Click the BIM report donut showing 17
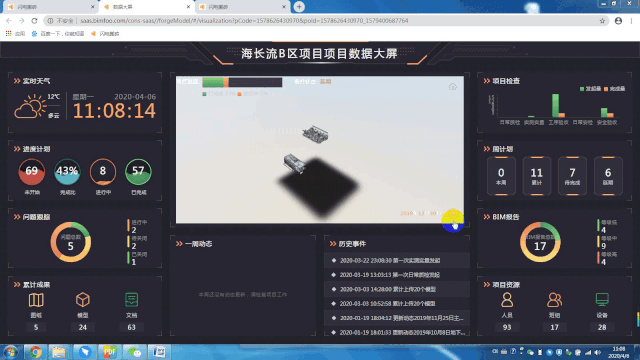 coord(540,242)
